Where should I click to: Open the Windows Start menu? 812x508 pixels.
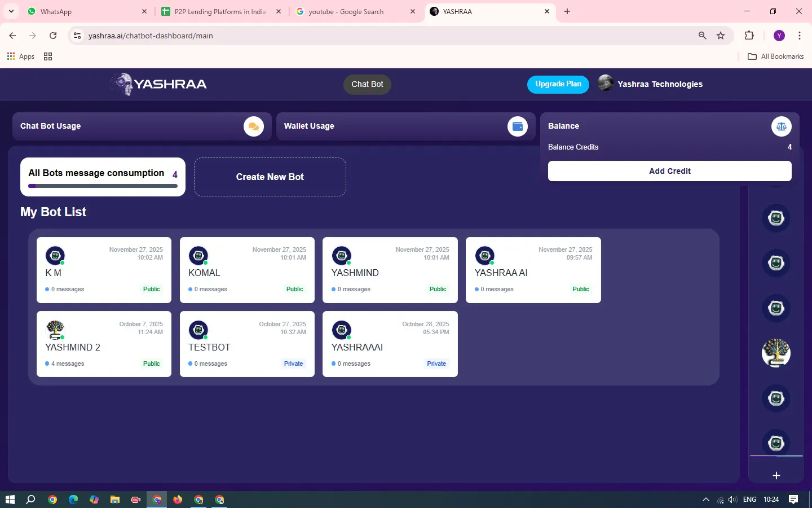(x=10, y=500)
